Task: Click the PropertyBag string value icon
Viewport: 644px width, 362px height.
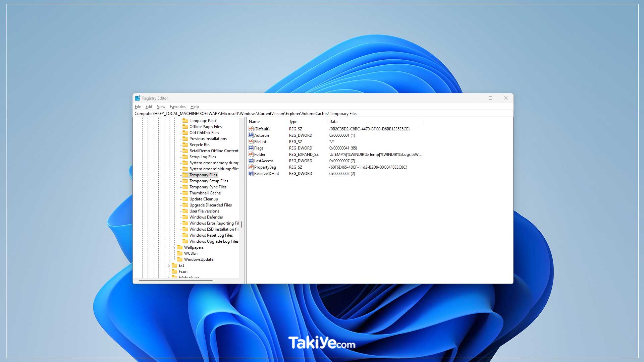Action: pos(251,167)
